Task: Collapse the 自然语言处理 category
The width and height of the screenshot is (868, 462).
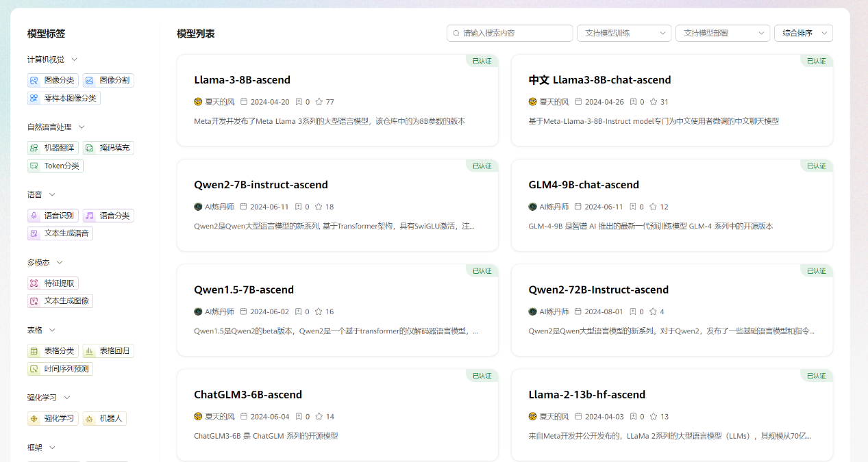Action: 82,127
